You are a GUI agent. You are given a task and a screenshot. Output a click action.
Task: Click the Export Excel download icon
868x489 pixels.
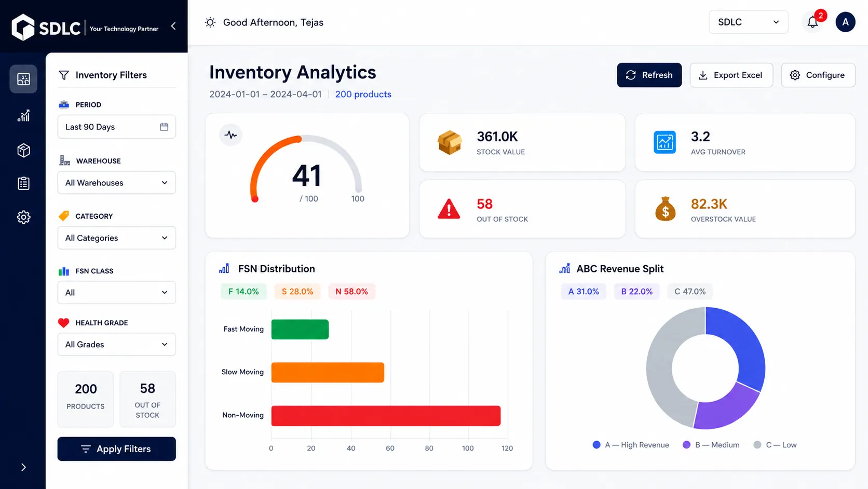(703, 75)
